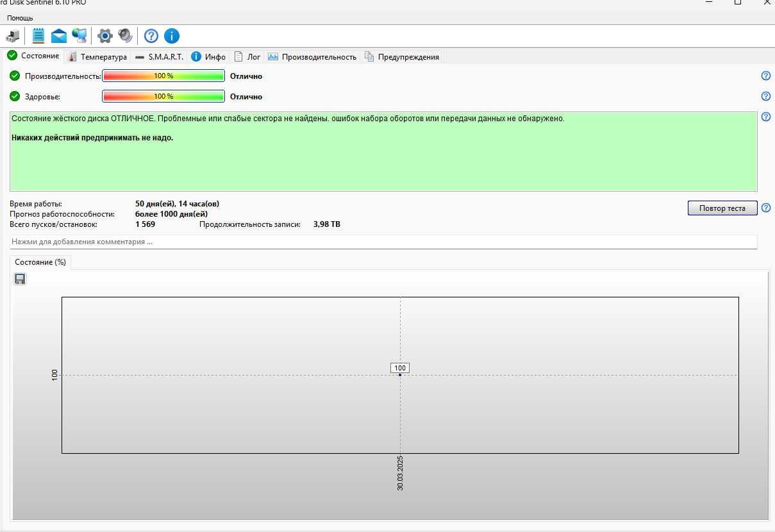Click help icon next to Повтор теста

click(765, 208)
